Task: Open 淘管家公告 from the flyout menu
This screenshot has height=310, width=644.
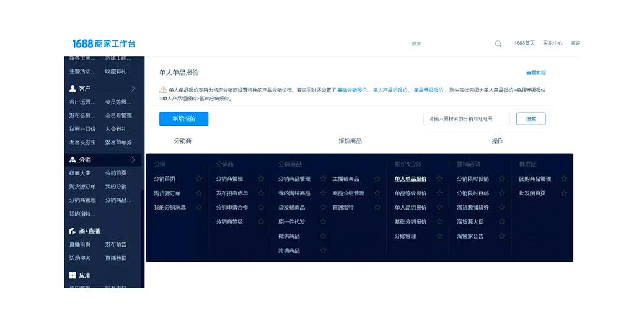Action: [x=470, y=236]
